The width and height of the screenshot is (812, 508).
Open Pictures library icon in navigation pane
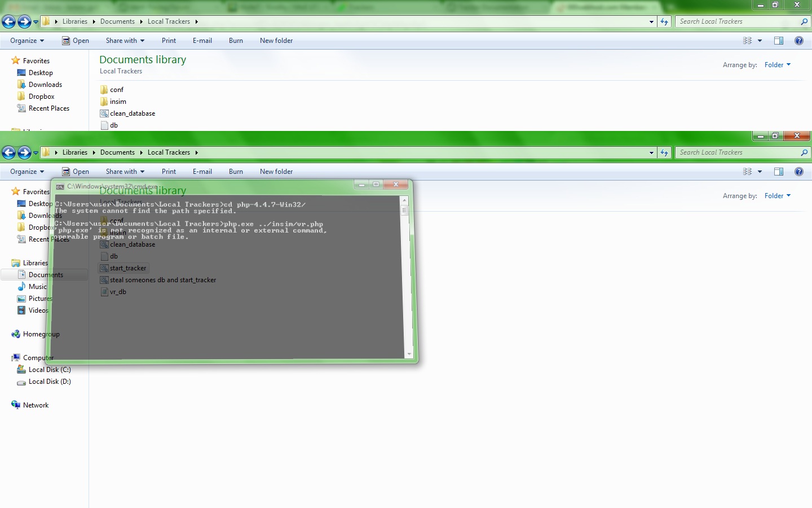tap(21, 299)
